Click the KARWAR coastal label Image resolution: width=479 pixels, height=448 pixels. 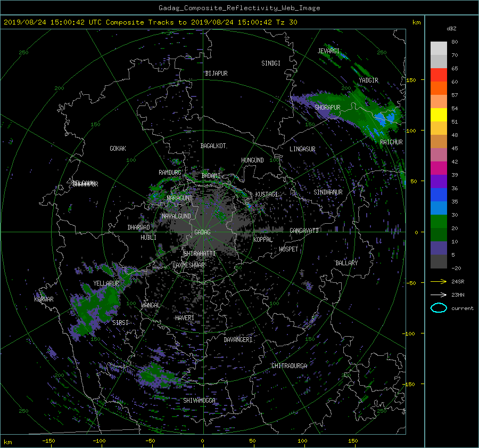(x=44, y=299)
